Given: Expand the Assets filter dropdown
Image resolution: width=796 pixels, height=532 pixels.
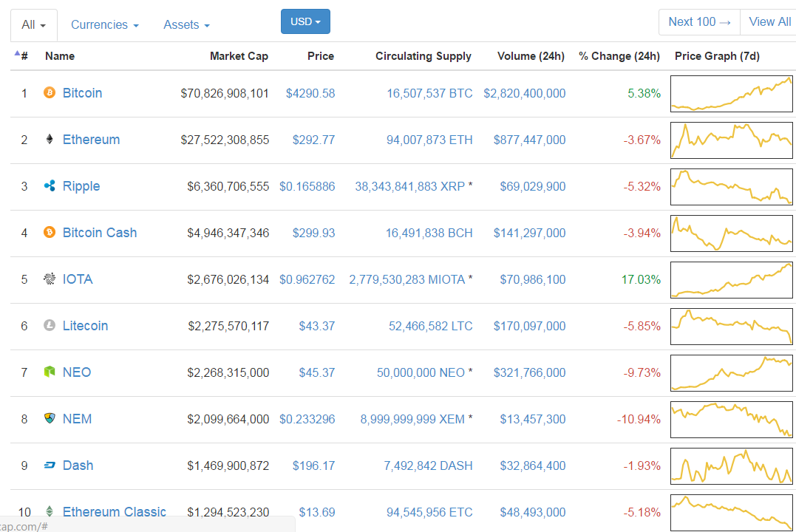Looking at the screenshot, I should click(x=186, y=25).
